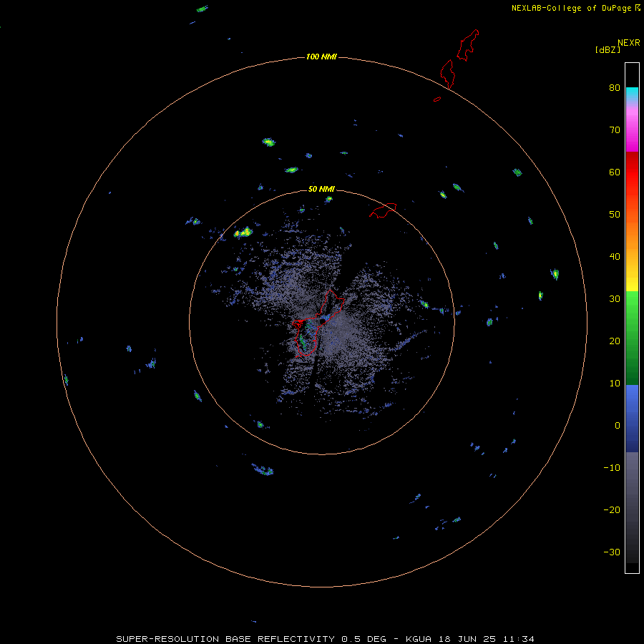Click SUPER-RESOLUTION BASE REFLECTIVITY caption text

pyautogui.click(x=225, y=639)
